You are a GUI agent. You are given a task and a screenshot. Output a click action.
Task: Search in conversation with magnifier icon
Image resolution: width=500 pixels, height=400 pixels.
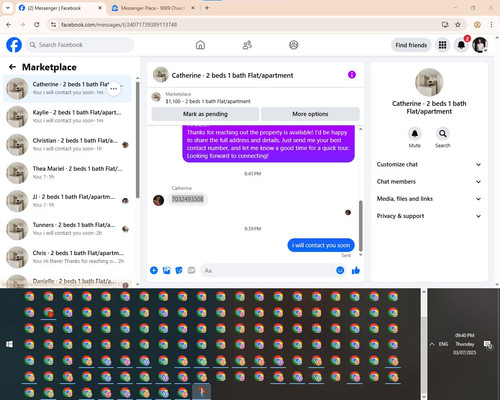coord(443,134)
